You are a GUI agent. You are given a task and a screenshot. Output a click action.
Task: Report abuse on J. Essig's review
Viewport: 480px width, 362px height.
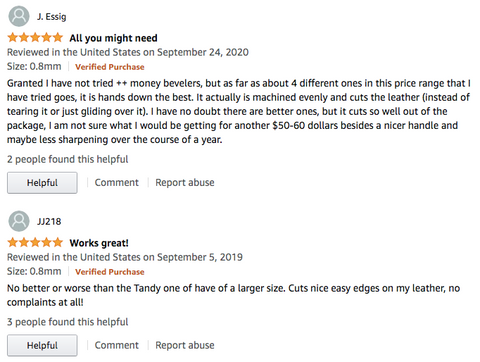tap(185, 183)
